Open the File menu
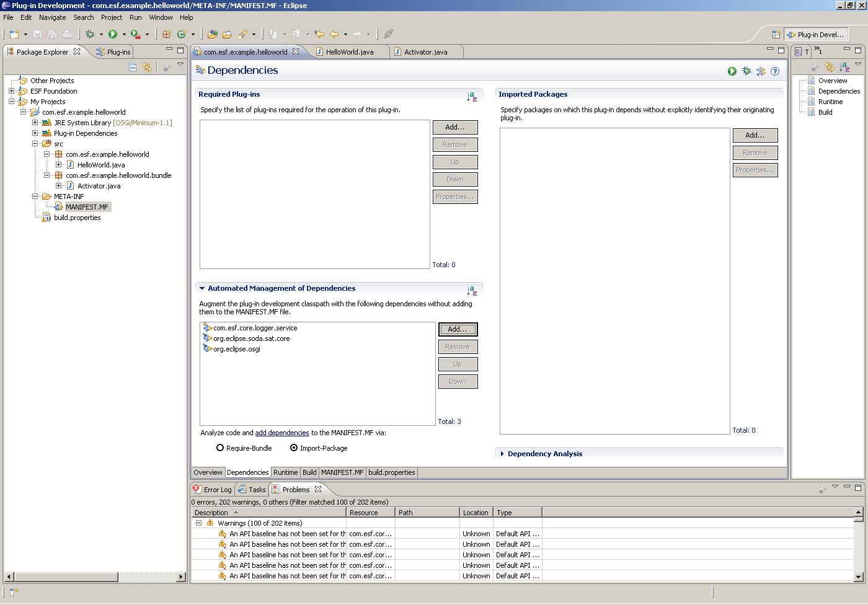 8,17
